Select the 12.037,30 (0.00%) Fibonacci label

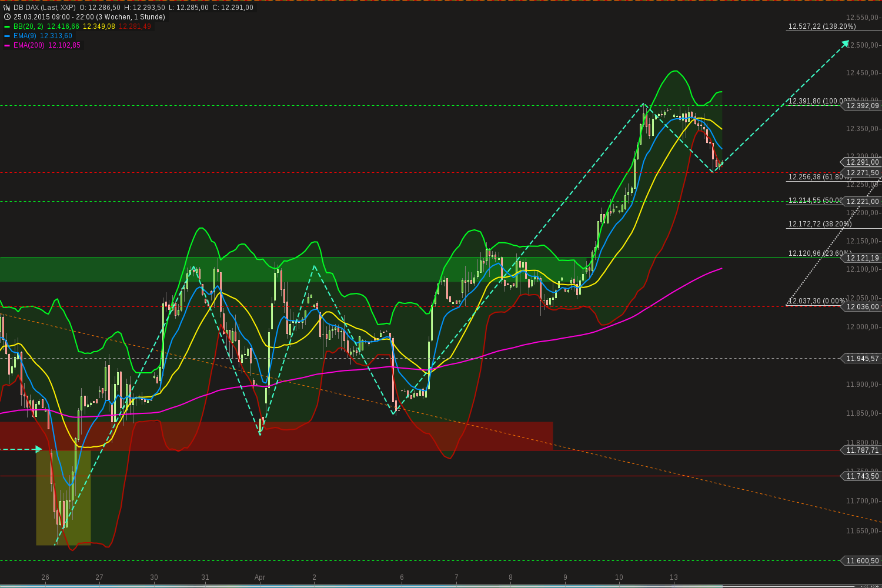pos(817,301)
